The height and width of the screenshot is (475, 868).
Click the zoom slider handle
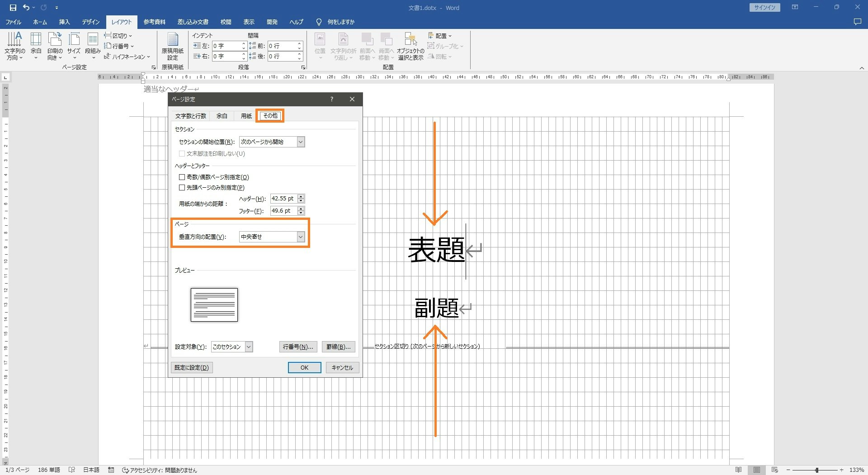click(816, 470)
